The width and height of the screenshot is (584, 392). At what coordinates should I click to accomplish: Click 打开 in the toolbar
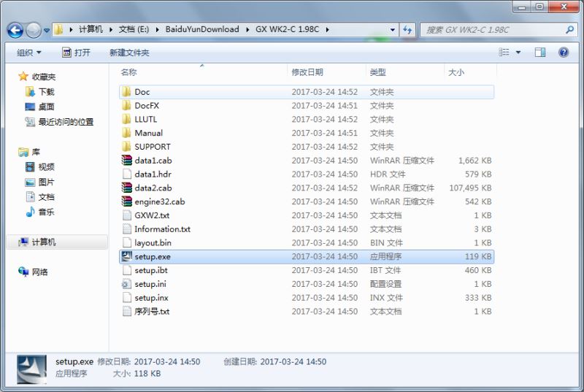77,53
